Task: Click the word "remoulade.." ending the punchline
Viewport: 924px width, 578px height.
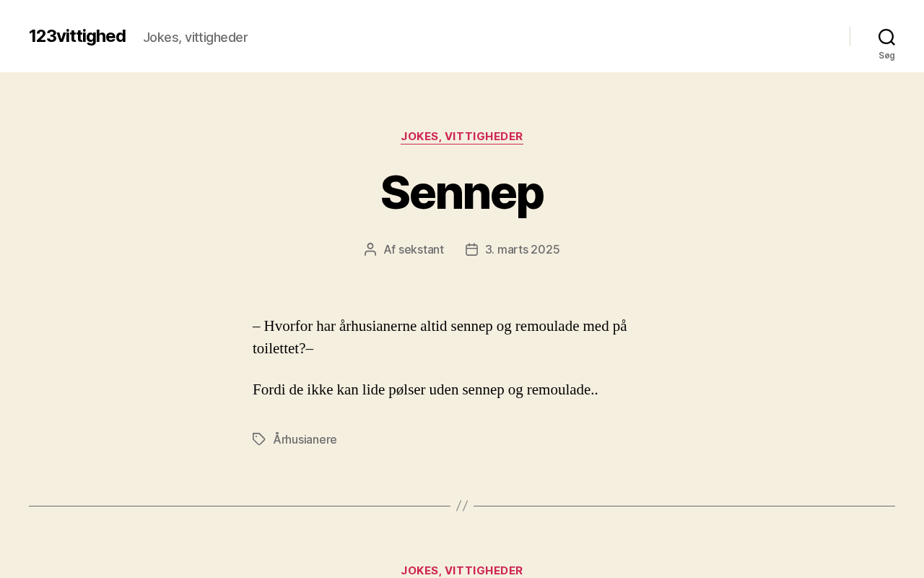Action: (562, 390)
